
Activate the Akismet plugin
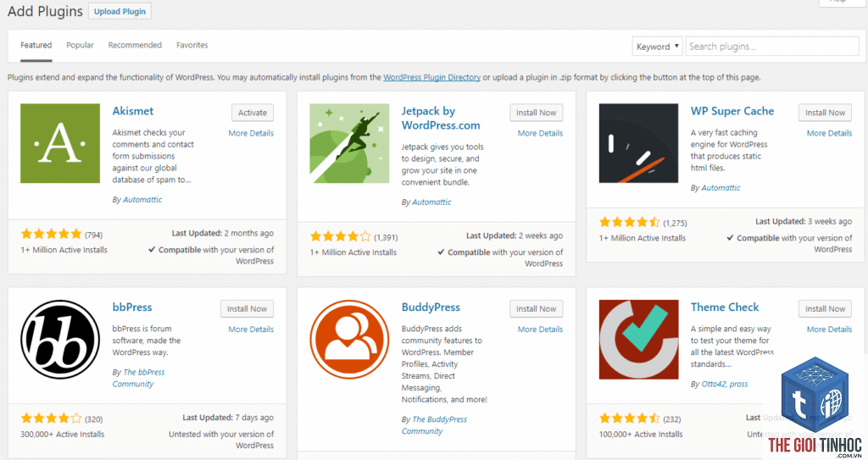[x=253, y=113]
